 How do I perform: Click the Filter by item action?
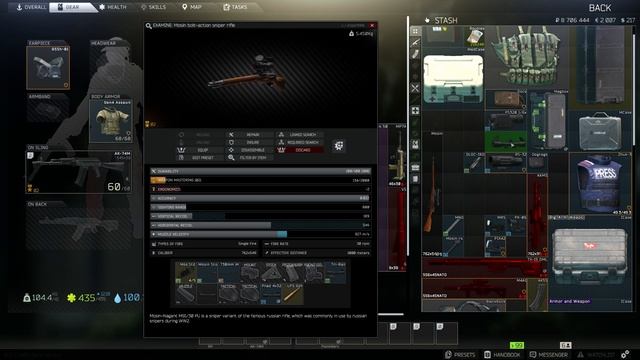248,158
